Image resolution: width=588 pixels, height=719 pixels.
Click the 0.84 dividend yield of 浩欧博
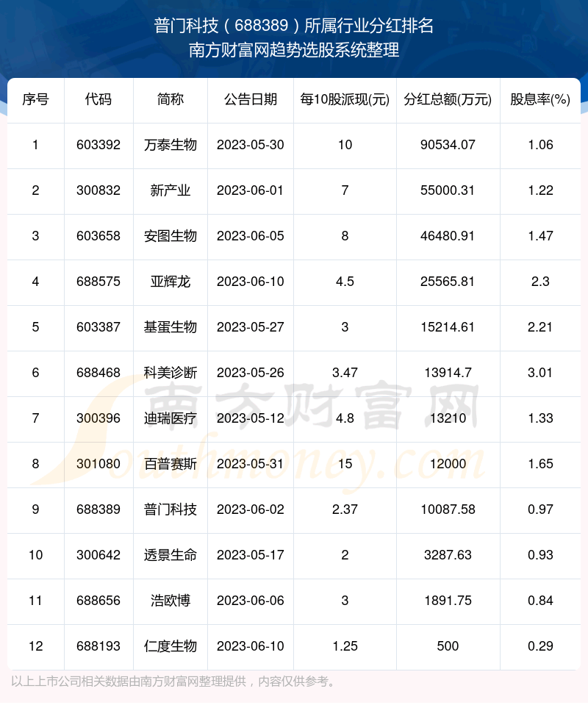pos(540,601)
